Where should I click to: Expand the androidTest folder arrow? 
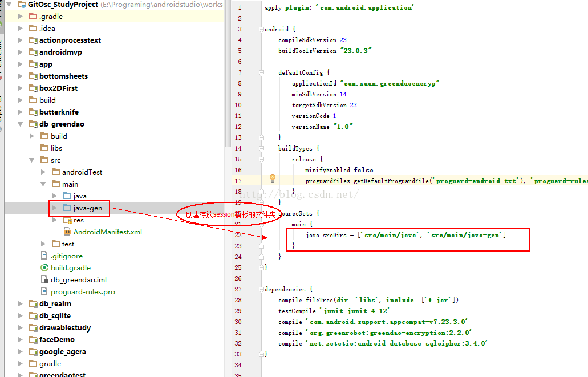click(x=43, y=172)
